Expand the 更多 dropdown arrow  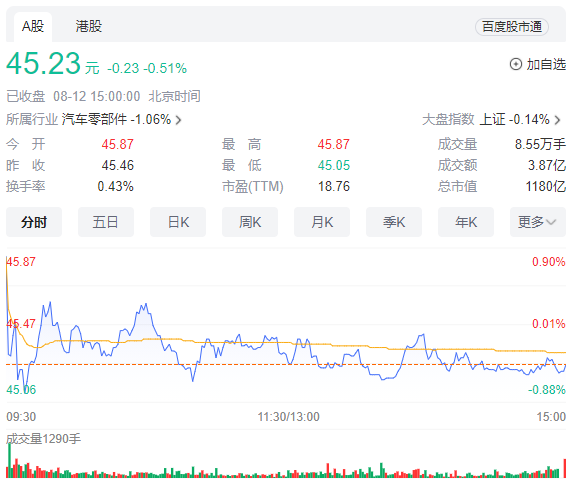(551, 222)
